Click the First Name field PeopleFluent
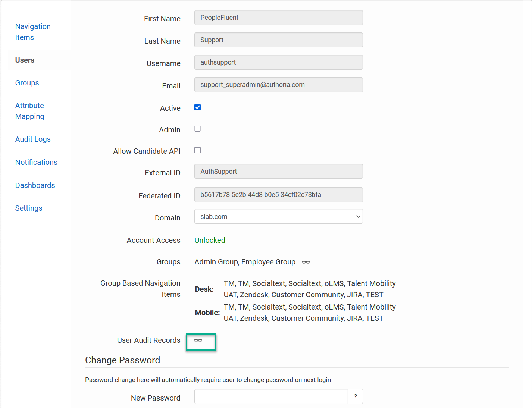This screenshot has width=532, height=408. 279,18
